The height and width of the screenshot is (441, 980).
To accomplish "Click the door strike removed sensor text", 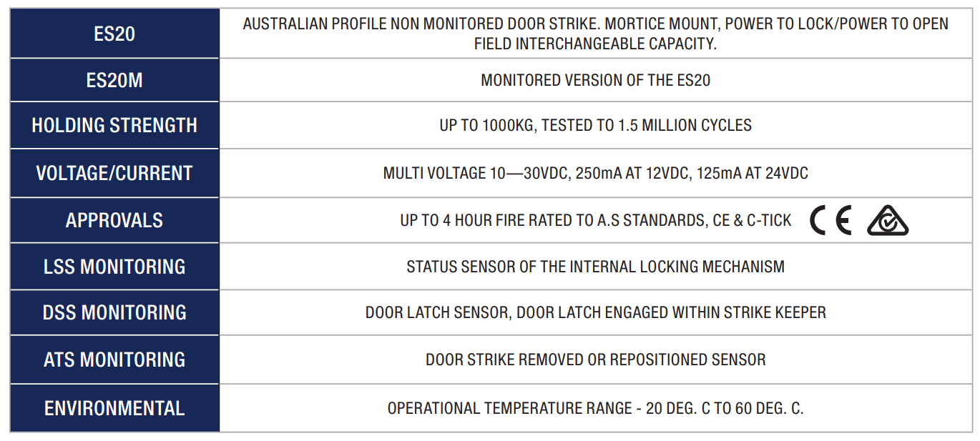I will [595, 360].
